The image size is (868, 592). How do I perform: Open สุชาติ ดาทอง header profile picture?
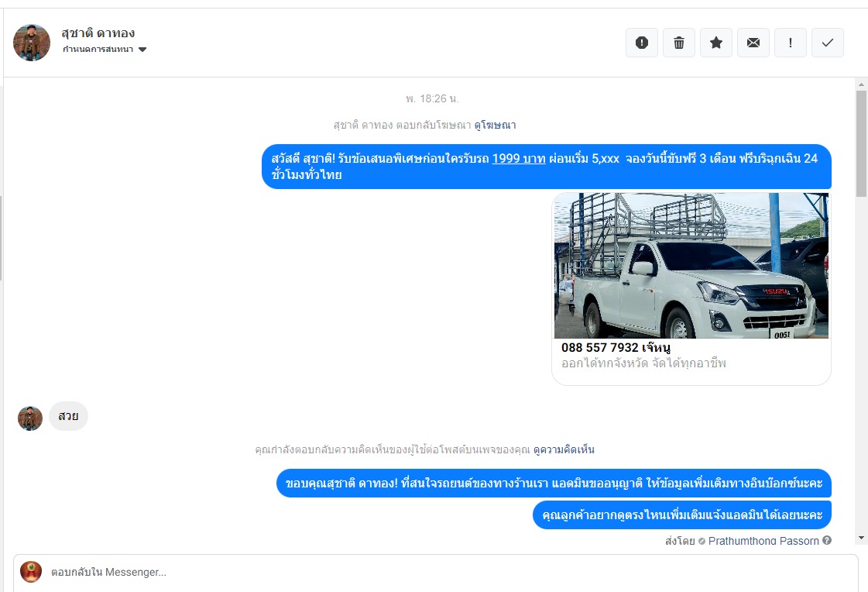coord(32,43)
